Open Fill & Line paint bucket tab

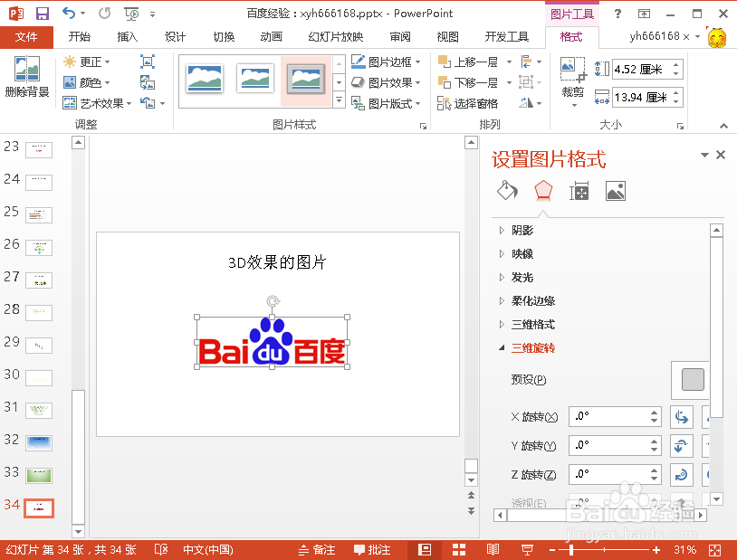point(507,190)
